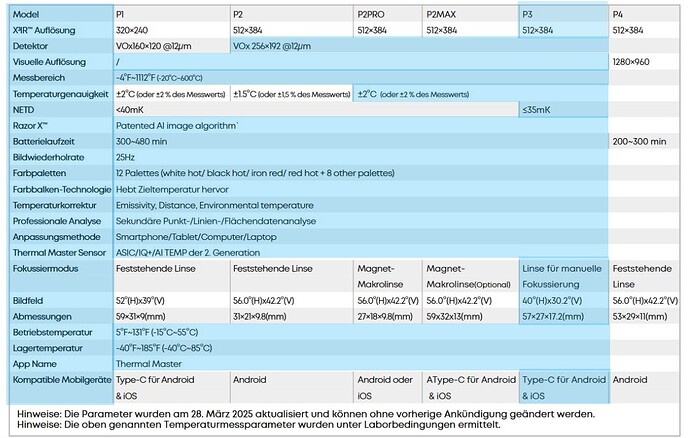This screenshot has width=690, height=438.
Task: Select the '12 Palettes' description text
Action: pos(255,173)
